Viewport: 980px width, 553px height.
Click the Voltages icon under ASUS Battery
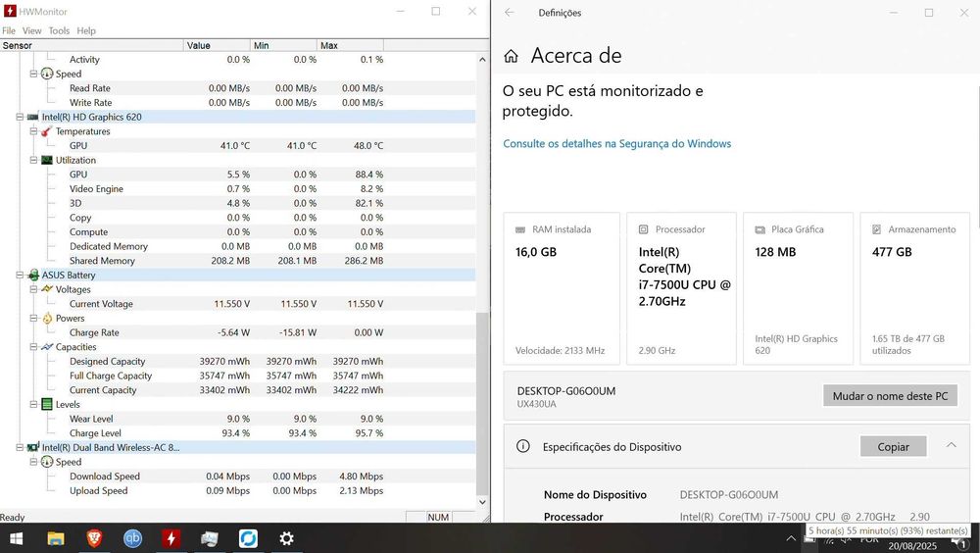[47, 289]
